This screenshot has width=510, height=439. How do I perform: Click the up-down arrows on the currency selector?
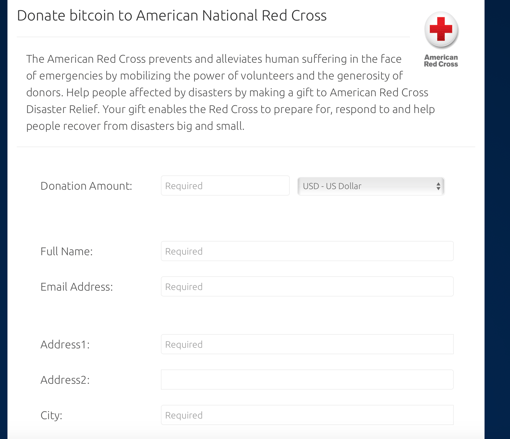(x=438, y=186)
